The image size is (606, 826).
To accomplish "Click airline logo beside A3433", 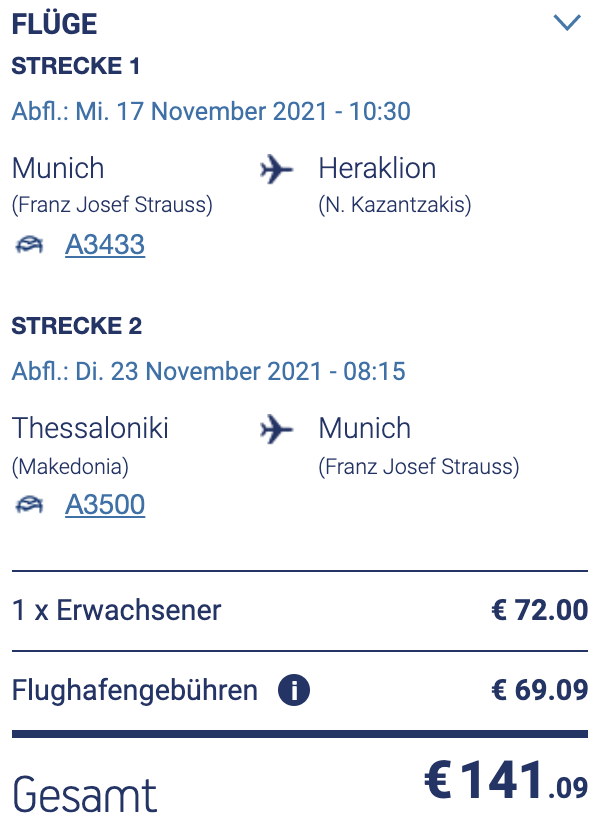I will (30, 245).
